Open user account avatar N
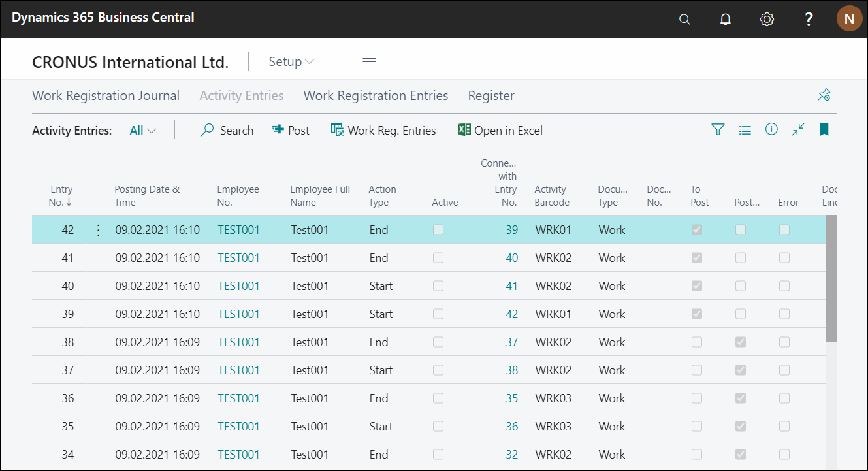 coord(849,19)
